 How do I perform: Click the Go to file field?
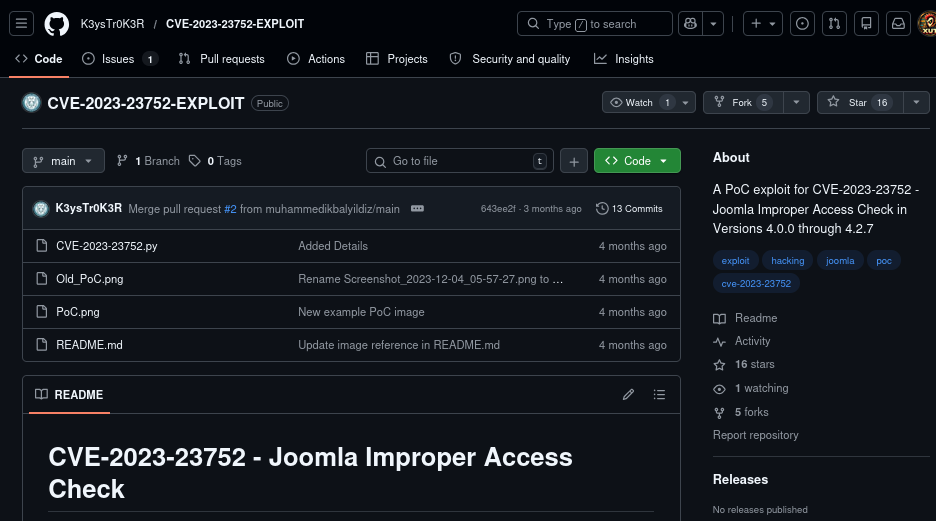(460, 161)
